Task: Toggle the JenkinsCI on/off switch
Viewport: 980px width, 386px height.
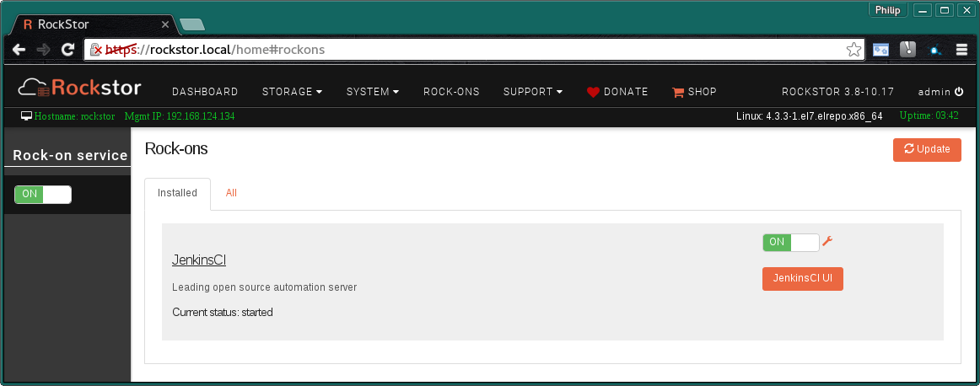Action: (790, 243)
